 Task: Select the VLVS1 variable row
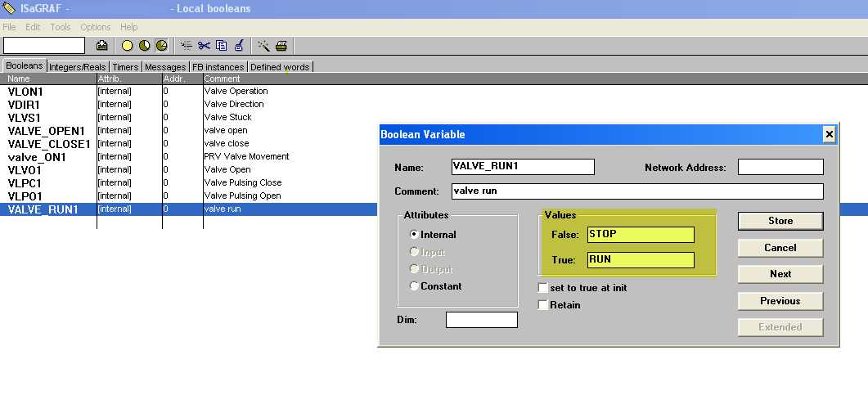pos(434,117)
